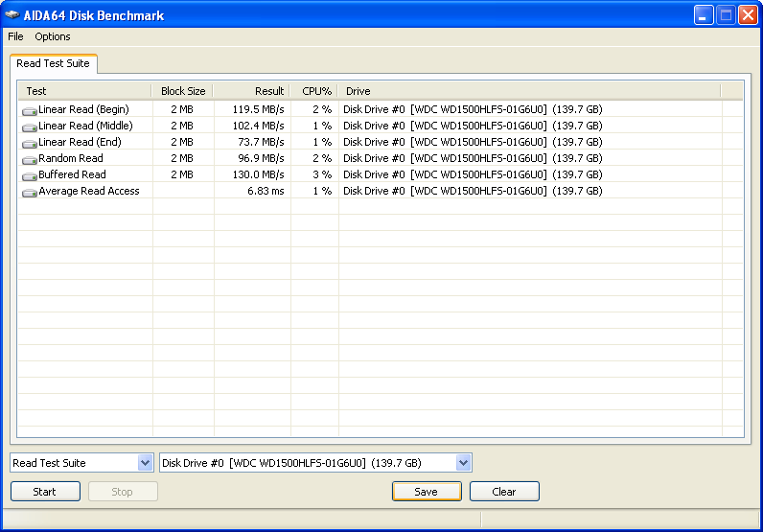
Task: Click the drive text in the Linear Read (Begin) row
Action: (473, 109)
